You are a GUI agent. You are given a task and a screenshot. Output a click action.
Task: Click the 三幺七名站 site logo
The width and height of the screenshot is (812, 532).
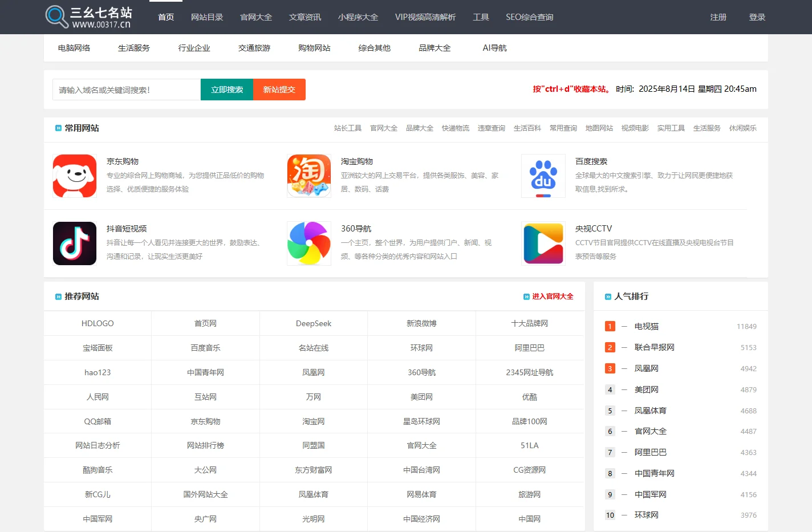(x=89, y=17)
